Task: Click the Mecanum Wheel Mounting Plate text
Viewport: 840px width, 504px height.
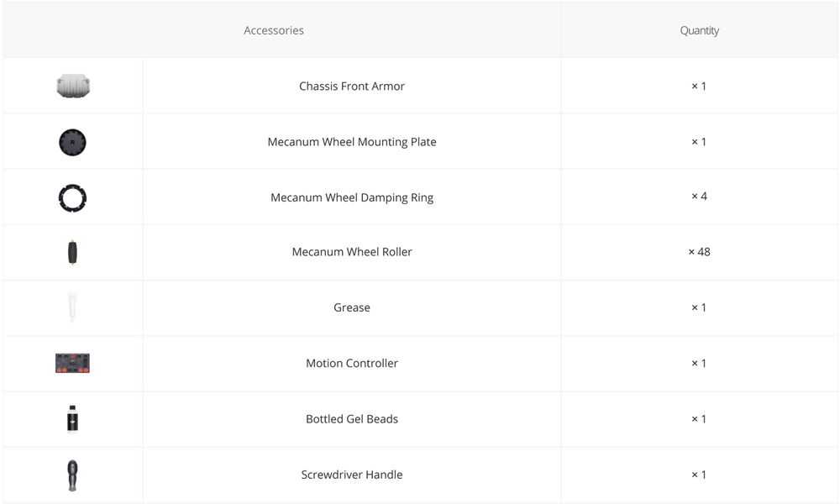Action: pyautogui.click(x=352, y=142)
